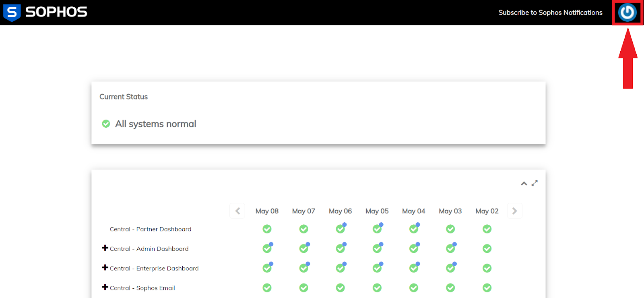Expand Central - Enterprise Dashboard row
The image size is (644, 298).
[x=105, y=268]
